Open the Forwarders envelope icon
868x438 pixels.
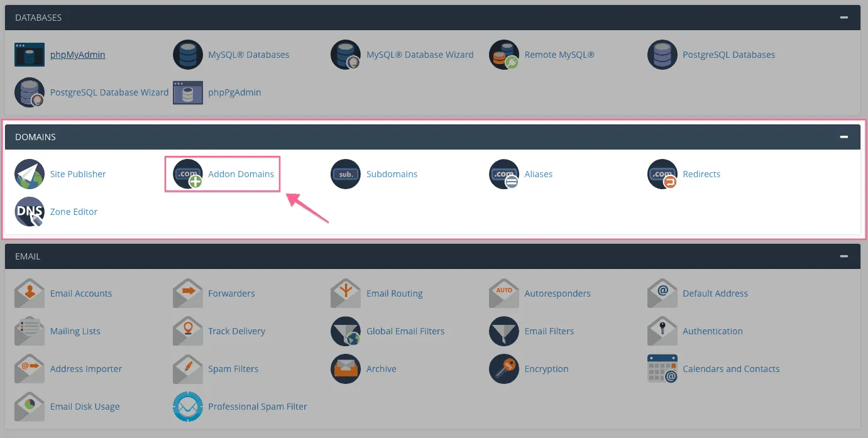188,293
